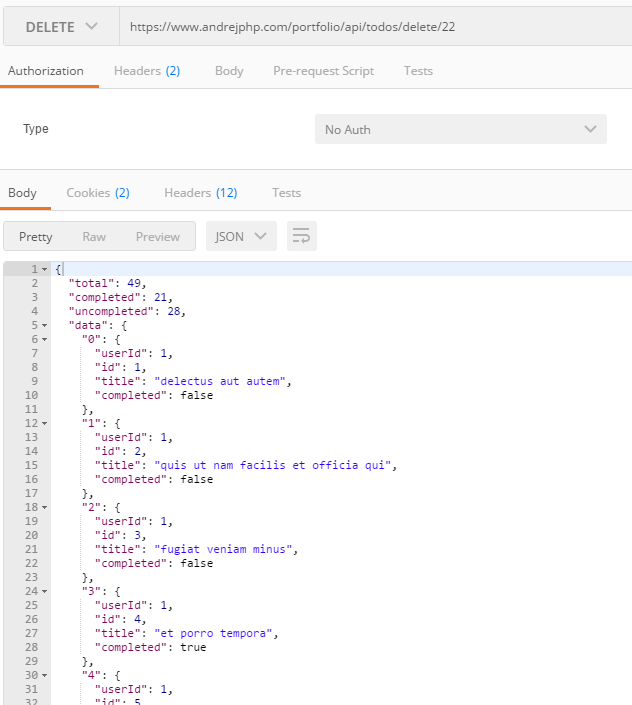
Task: Click the request URL input field
Action: pyautogui.click(x=376, y=27)
